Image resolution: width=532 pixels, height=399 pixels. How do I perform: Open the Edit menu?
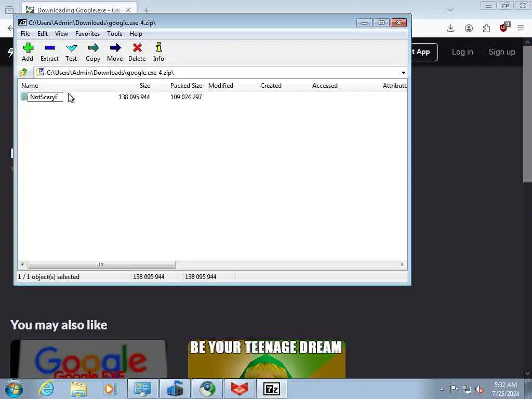tap(43, 34)
